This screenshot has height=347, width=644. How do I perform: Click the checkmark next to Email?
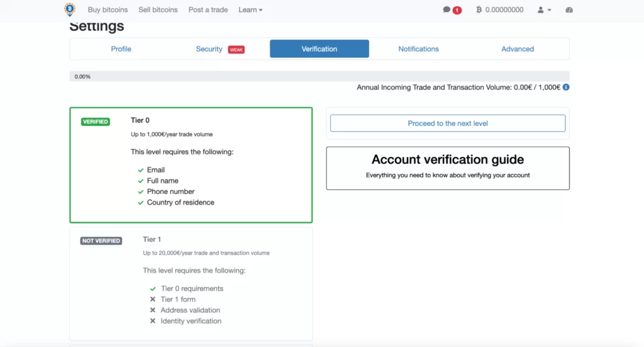click(140, 170)
